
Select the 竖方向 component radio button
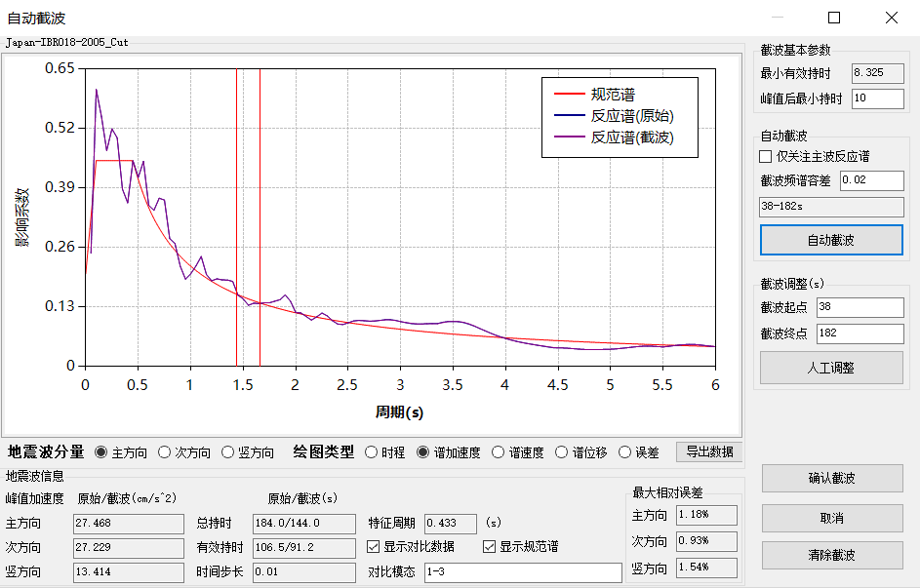coord(229,452)
